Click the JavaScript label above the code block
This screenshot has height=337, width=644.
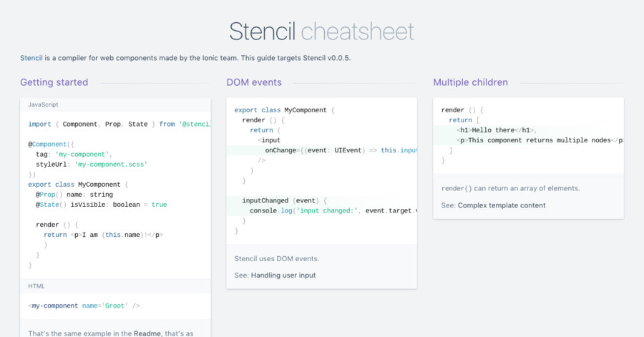coord(44,105)
